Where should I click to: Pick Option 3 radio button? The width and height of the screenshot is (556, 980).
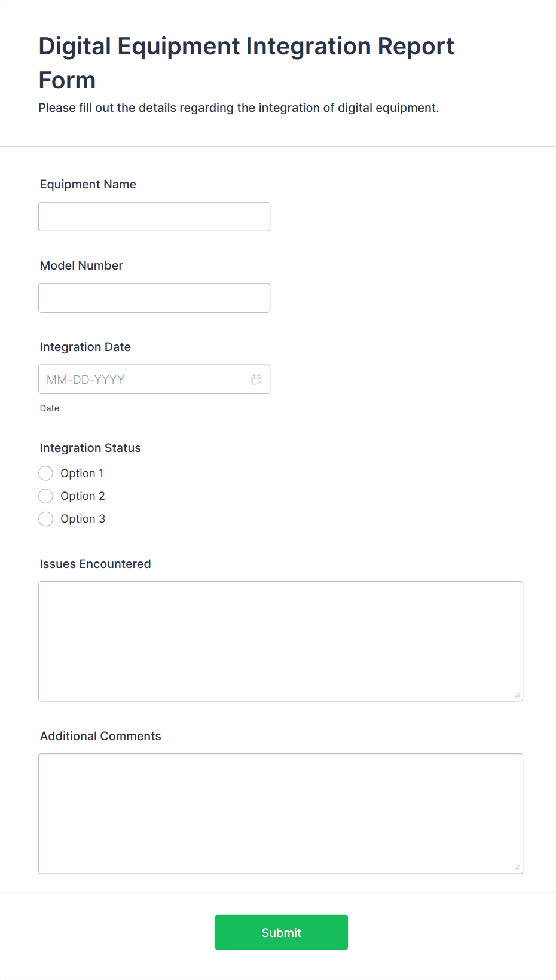click(x=46, y=519)
